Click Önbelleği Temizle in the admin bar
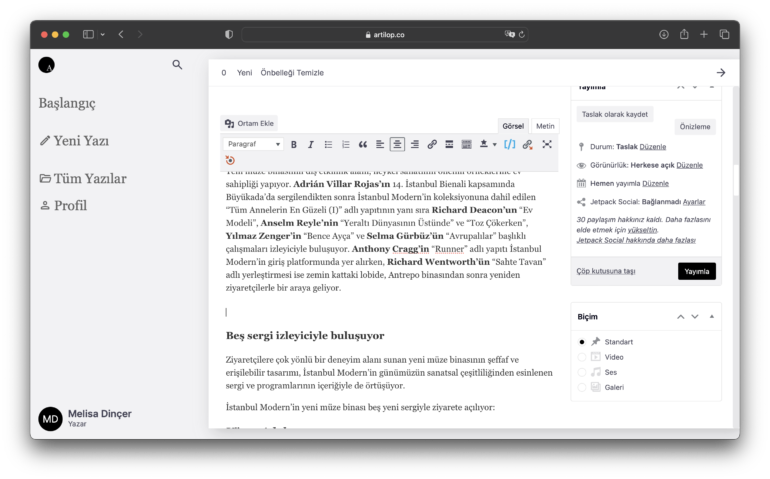The width and height of the screenshot is (770, 479). 292,73
